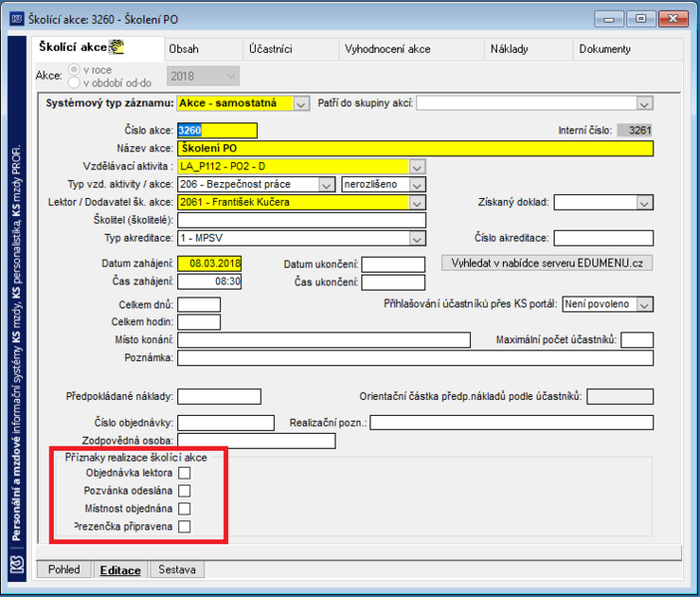Open the year 2018 dropdown

203,76
